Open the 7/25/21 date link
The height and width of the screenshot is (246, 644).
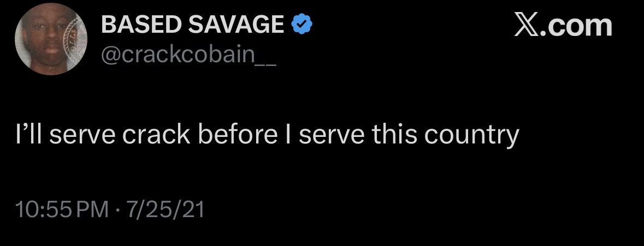[165, 209]
